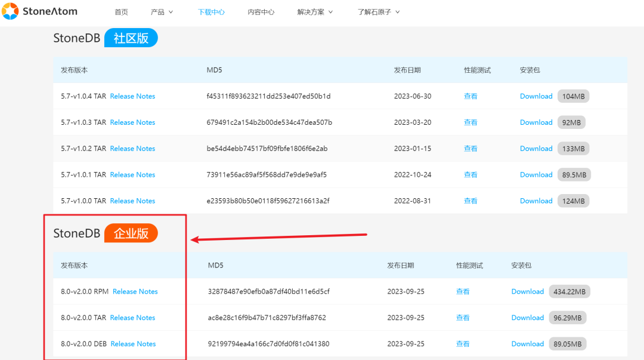Download the 5.7-v1.0.3 TAR package

click(x=536, y=122)
